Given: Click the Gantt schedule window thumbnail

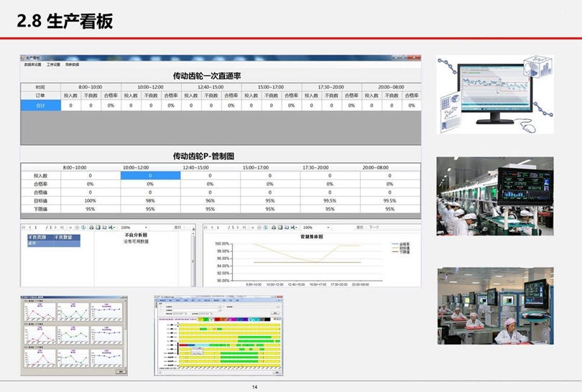Looking at the screenshot, I should (218, 335).
